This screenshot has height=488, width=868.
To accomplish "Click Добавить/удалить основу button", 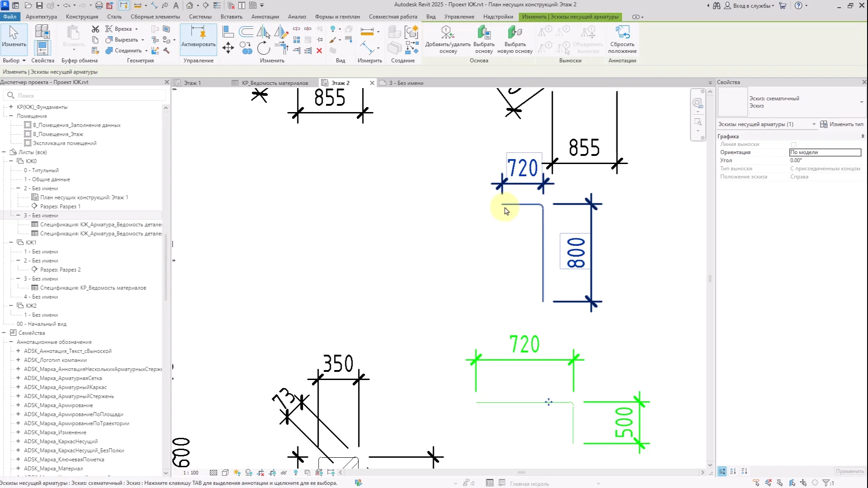I will [x=448, y=40].
